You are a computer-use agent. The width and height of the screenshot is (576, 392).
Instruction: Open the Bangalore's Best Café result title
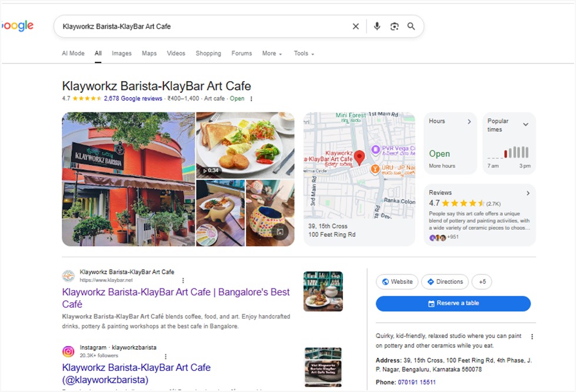pyautogui.click(x=176, y=298)
